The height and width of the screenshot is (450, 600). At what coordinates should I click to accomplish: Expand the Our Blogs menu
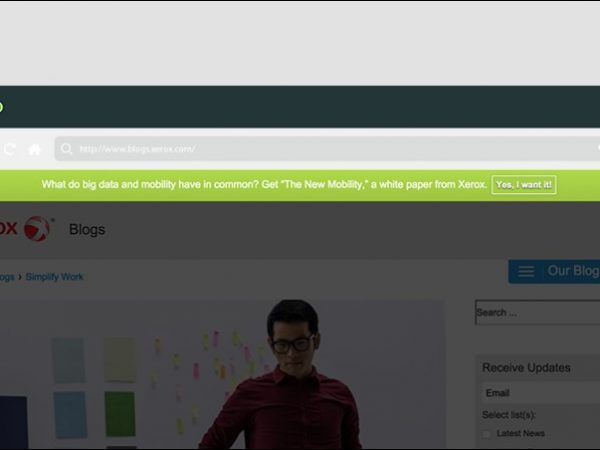coord(572,271)
